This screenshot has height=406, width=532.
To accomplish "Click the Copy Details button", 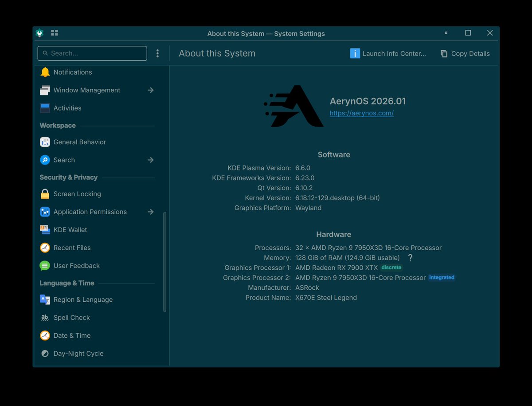I will tap(465, 53).
